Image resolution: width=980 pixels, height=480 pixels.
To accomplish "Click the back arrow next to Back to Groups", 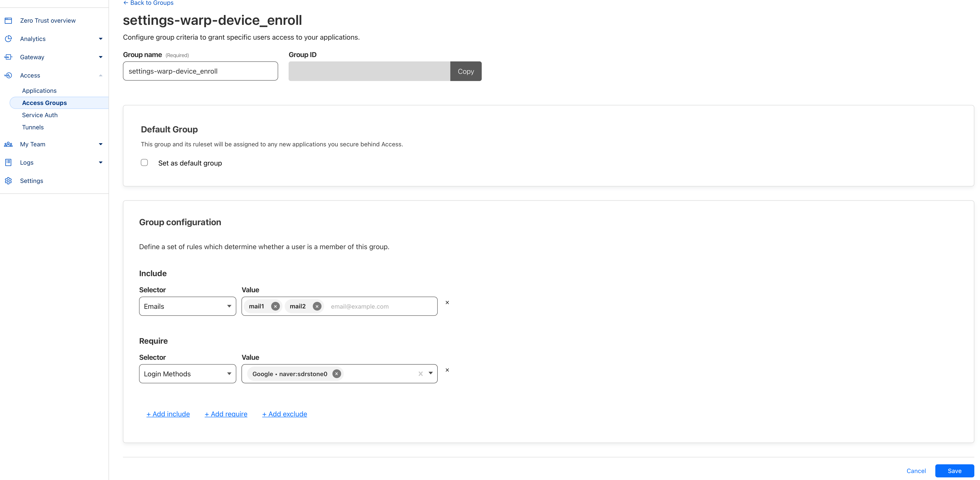I will point(126,3).
